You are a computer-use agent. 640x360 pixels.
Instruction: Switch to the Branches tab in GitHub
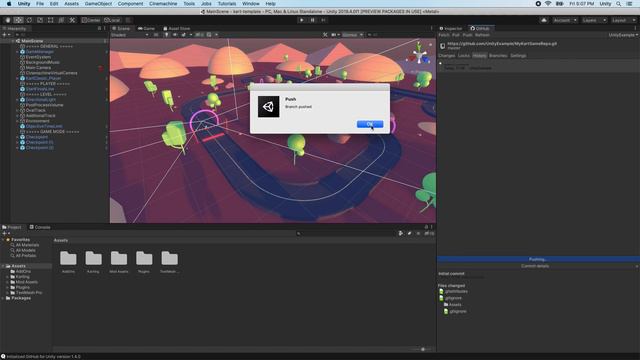click(x=498, y=56)
